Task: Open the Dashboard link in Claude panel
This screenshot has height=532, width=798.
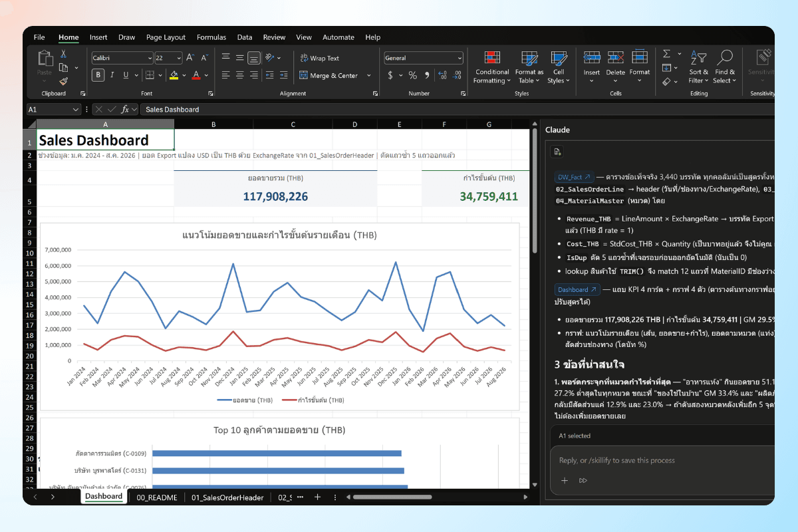Action: pos(578,289)
